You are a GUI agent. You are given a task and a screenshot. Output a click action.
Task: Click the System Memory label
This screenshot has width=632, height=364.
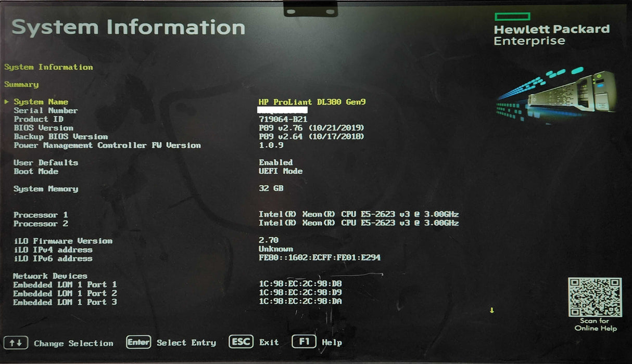45,189
